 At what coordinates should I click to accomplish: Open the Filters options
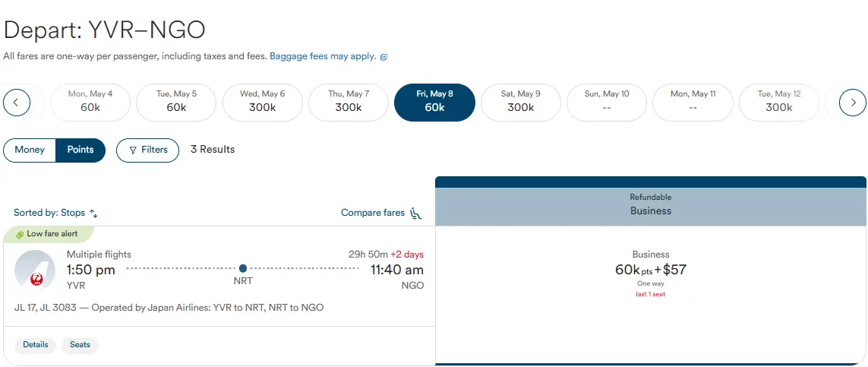147,150
